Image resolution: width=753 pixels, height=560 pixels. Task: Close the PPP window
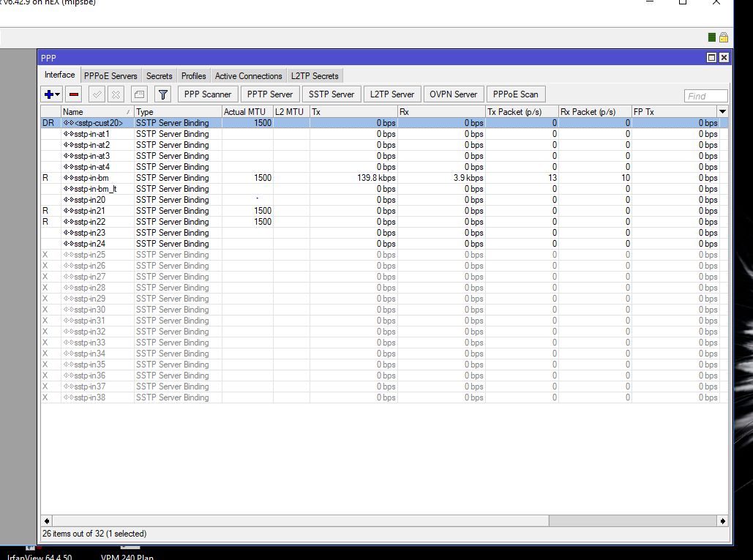(724, 58)
